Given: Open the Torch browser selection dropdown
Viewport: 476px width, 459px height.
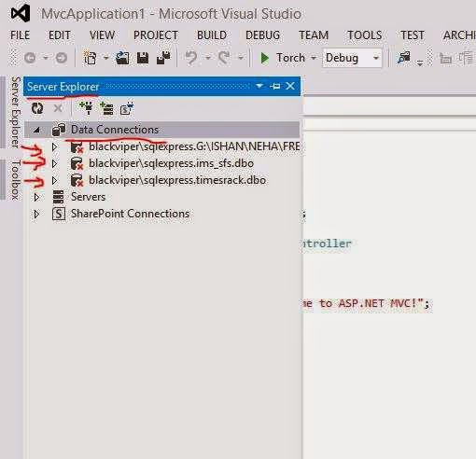Looking at the screenshot, I should (x=314, y=58).
